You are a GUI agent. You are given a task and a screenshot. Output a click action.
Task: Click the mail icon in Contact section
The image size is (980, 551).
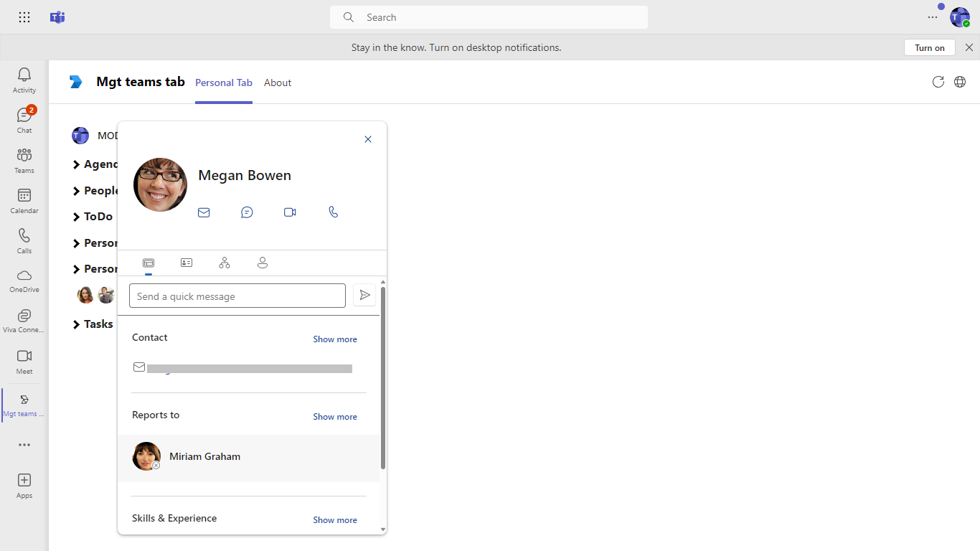tap(139, 367)
